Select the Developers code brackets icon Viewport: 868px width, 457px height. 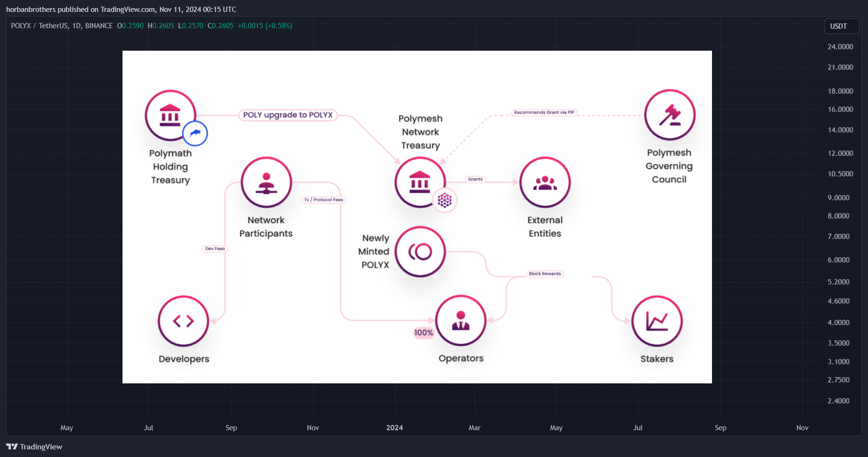(x=183, y=321)
